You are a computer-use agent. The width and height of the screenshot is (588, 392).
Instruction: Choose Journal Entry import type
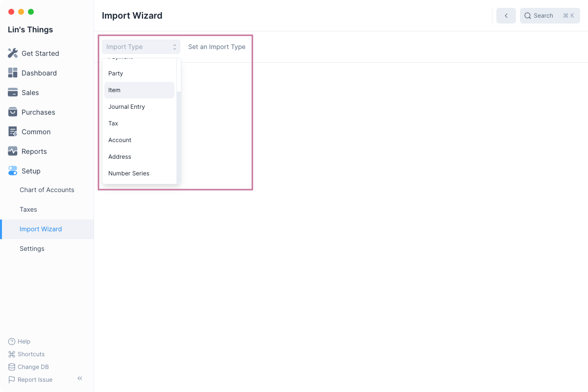[x=139, y=107]
